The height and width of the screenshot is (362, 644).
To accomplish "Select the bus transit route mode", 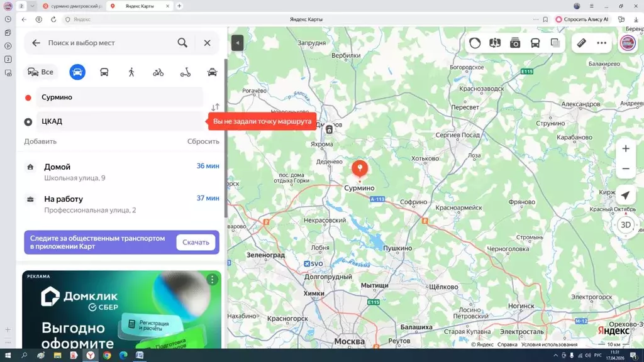I will coord(104,72).
